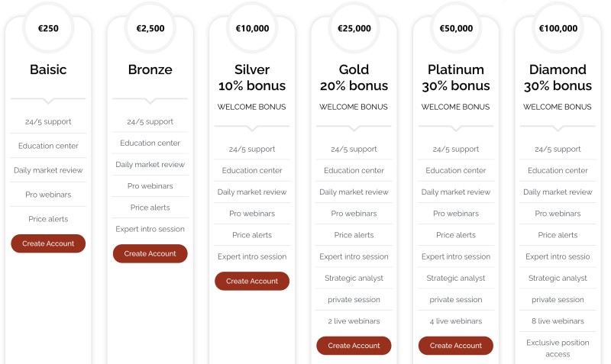Select the €10,000 price circle
611x364 pixels.
[252, 28]
